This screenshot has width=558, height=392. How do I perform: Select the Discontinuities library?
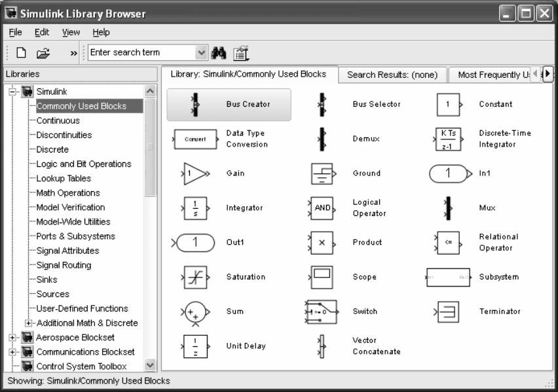point(64,135)
